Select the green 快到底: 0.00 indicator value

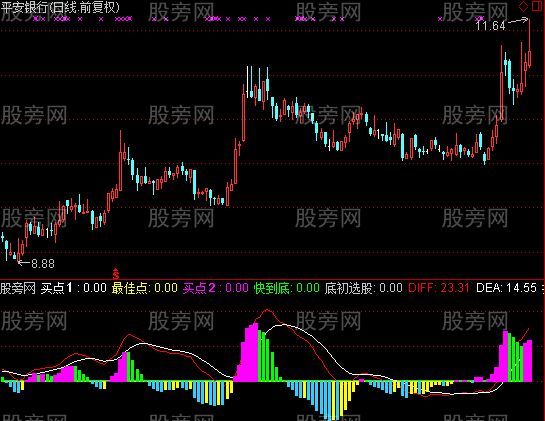tap(287, 288)
